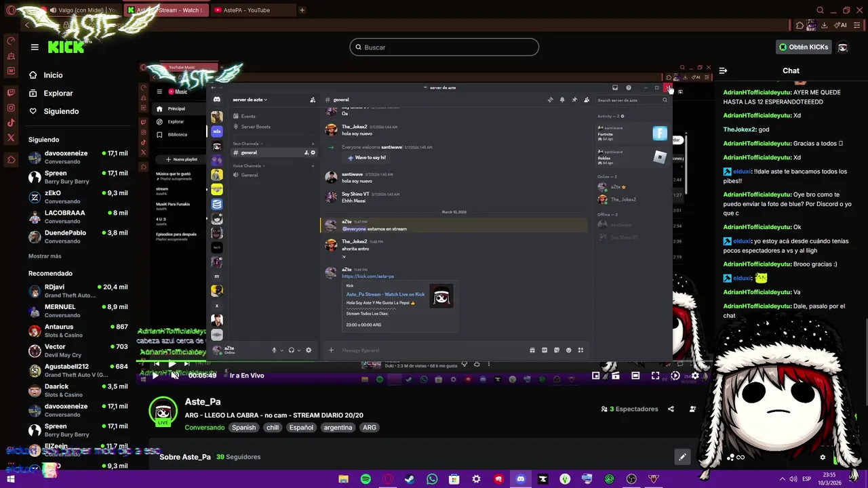This screenshot has width=868, height=488.
Task: Open Siguiendo in Kick sidebar
Action: tap(61, 111)
